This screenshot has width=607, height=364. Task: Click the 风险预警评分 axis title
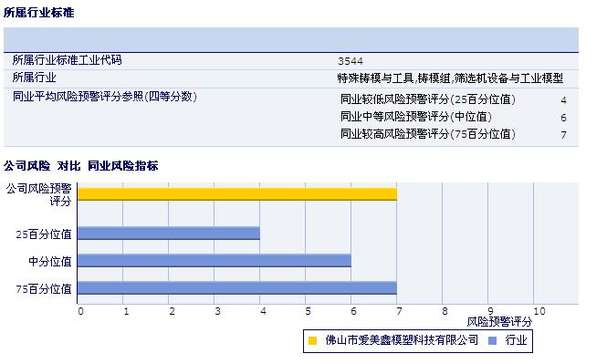pos(499,322)
